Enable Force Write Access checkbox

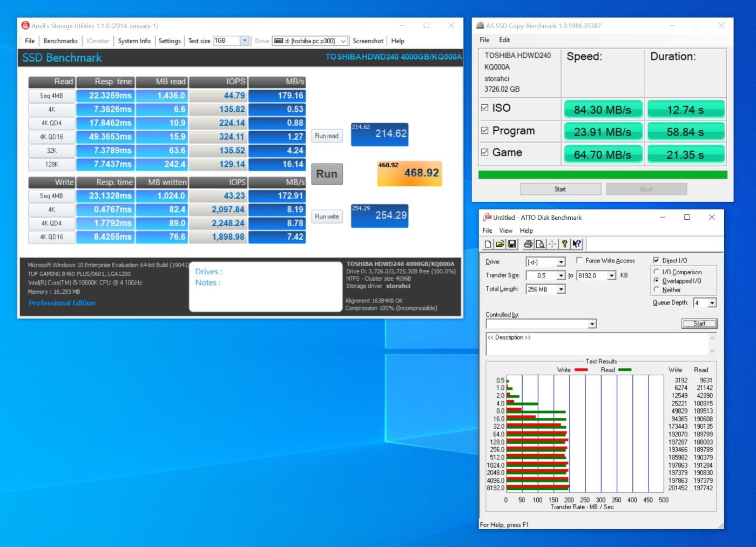coord(579,260)
